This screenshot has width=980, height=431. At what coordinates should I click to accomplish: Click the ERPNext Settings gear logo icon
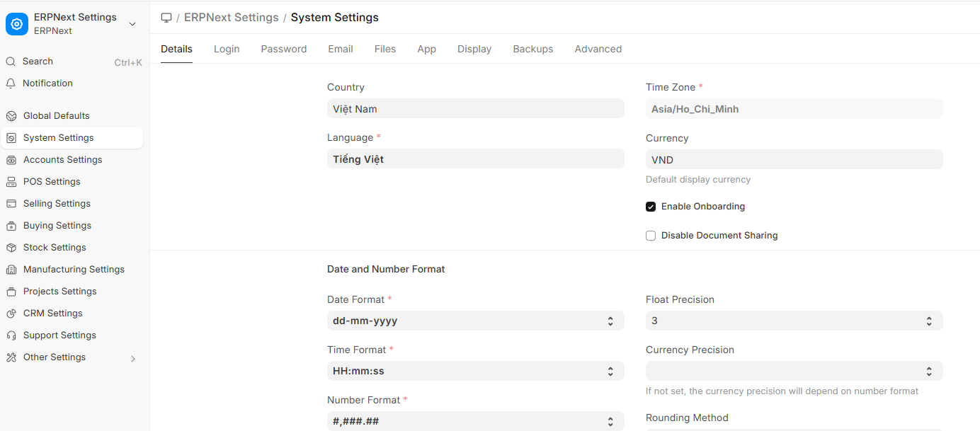[x=17, y=24]
